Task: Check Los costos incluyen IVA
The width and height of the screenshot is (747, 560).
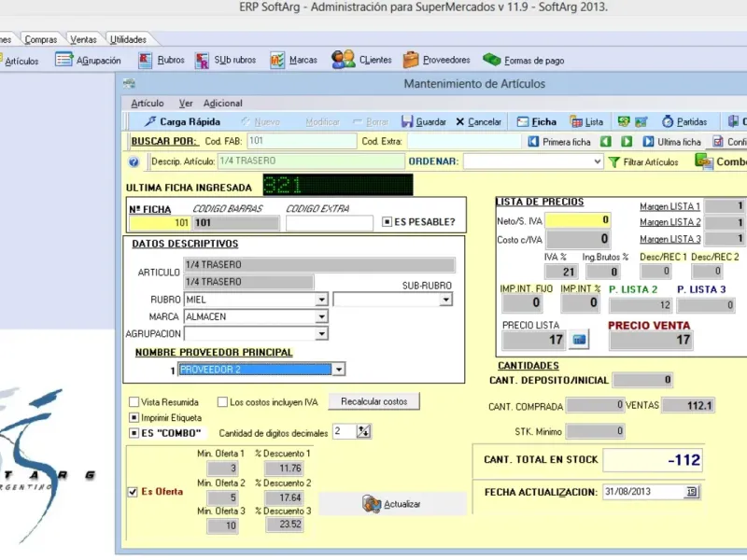Action: pos(222,402)
